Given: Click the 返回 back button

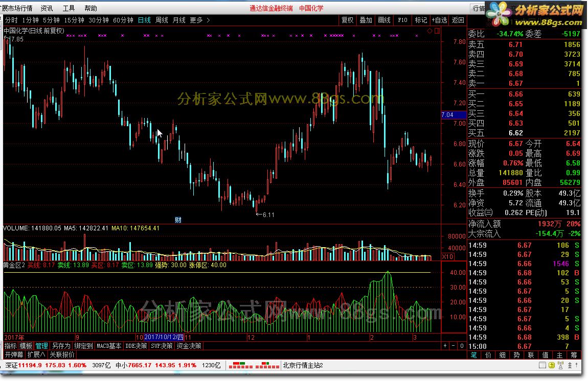Looking at the screenshot, I should pyautogui.click(x=458, y=20).
